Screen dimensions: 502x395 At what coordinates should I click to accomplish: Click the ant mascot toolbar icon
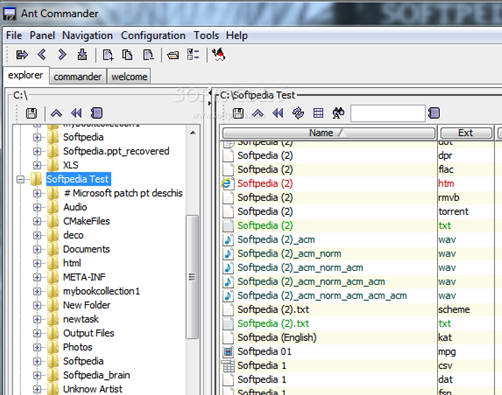(x=219, y=54)
